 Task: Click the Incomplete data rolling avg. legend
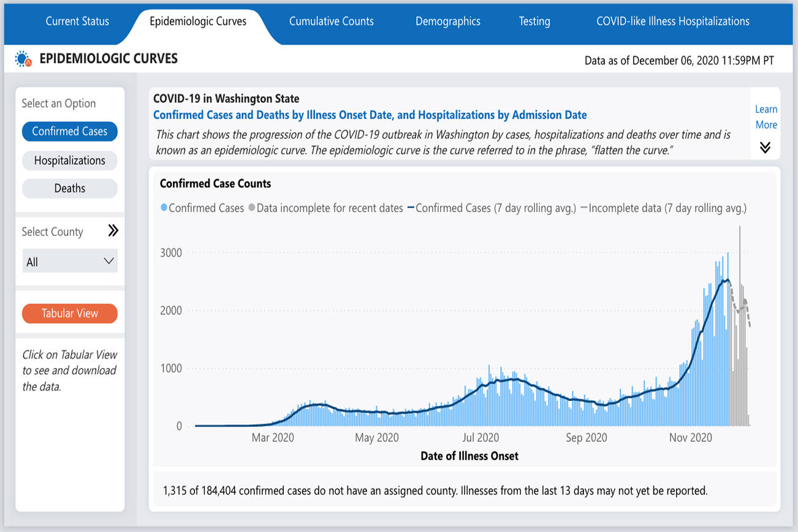coord(583,208)
